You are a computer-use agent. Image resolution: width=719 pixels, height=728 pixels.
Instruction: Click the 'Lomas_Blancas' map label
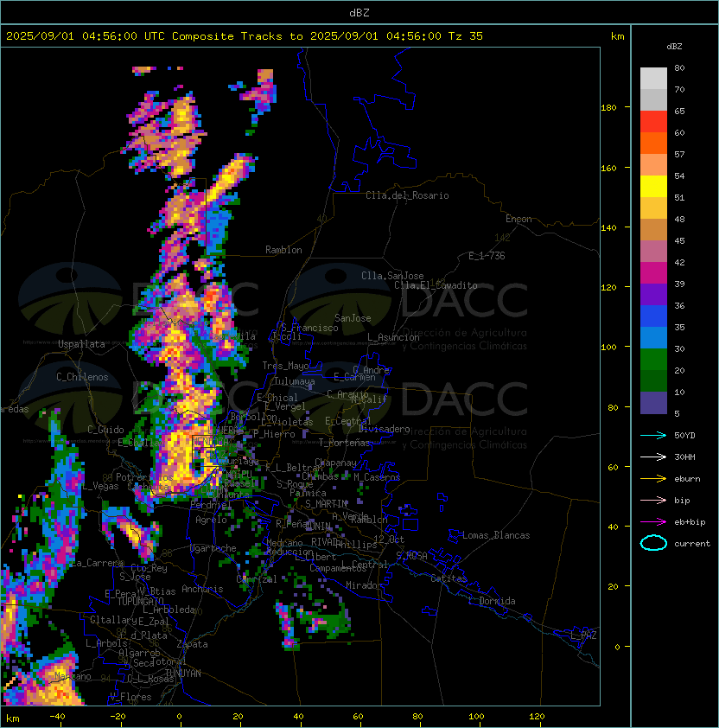tap(496, 535)
